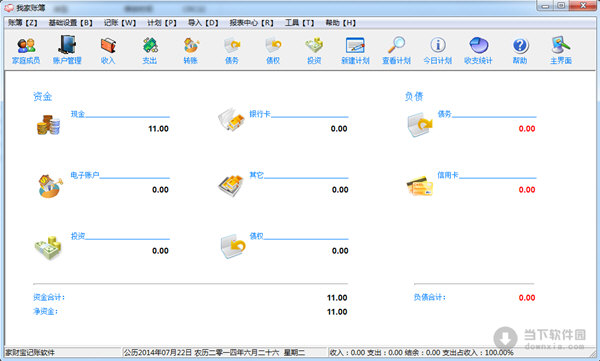Open the 银行卡 account link
600x361 pixels.
(x=260, y=114)
